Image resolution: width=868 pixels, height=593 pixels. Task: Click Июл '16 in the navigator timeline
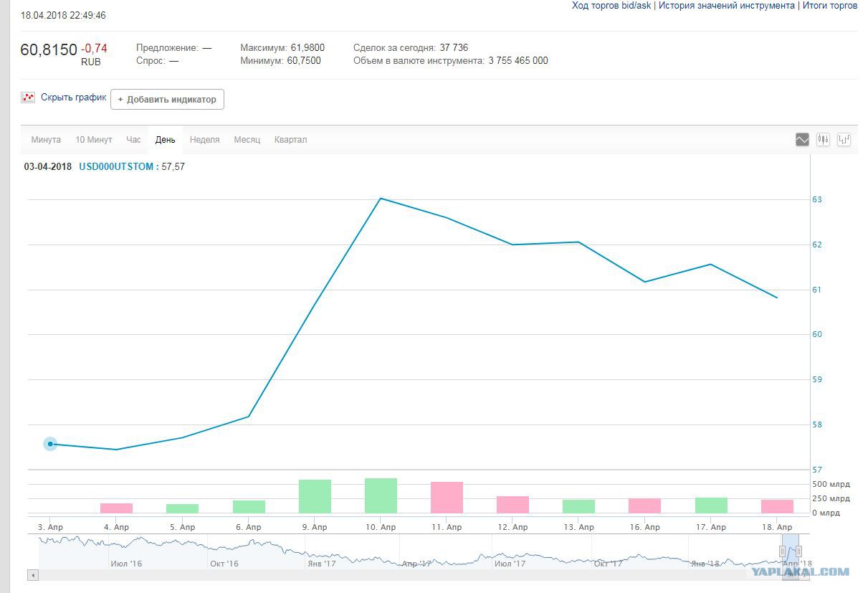126,564
